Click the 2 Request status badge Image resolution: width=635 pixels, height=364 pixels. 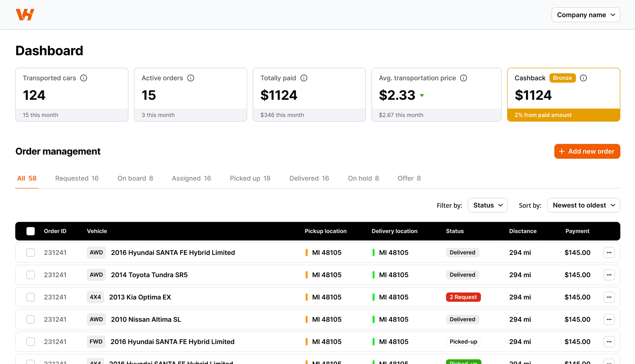pyautogui.click(x=463, y=297)
